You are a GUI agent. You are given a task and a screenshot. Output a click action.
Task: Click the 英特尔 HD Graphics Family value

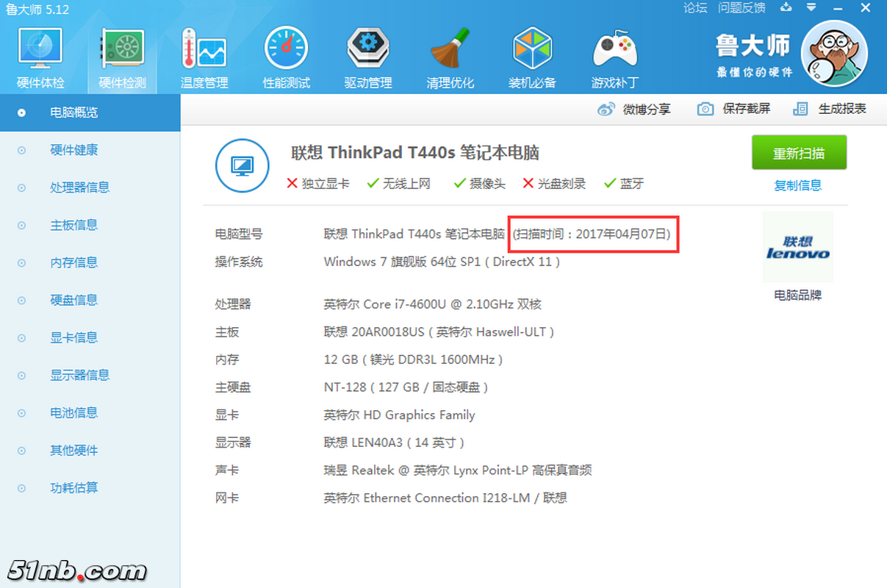pyautogui.click(x=400, y=415)
